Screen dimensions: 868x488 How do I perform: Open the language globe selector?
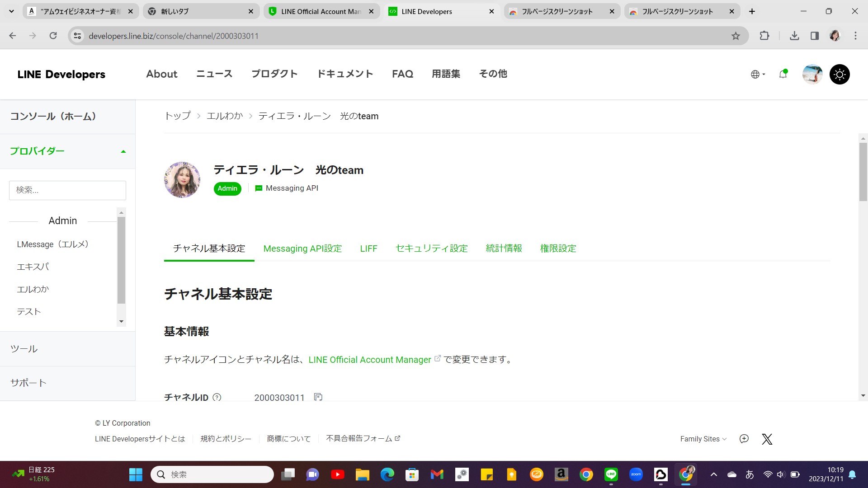click(x=758, y=74)
